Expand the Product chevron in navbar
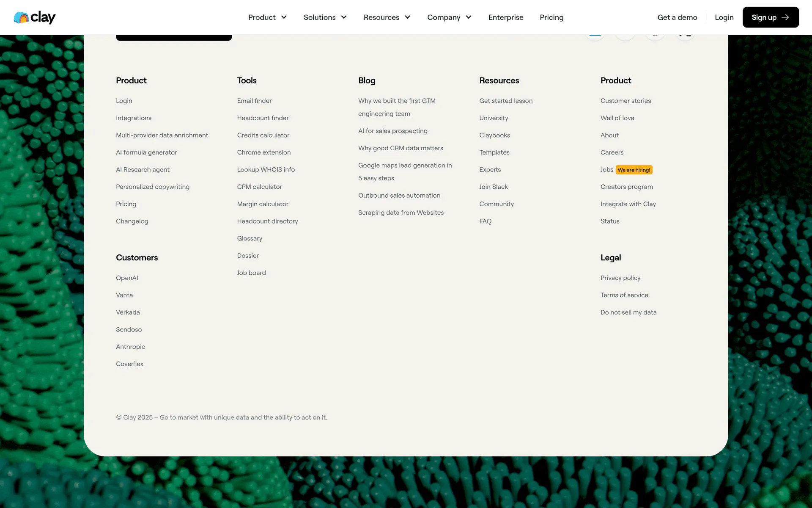The width and height of the screenshot is (812, 508). (x=284, y=17)
